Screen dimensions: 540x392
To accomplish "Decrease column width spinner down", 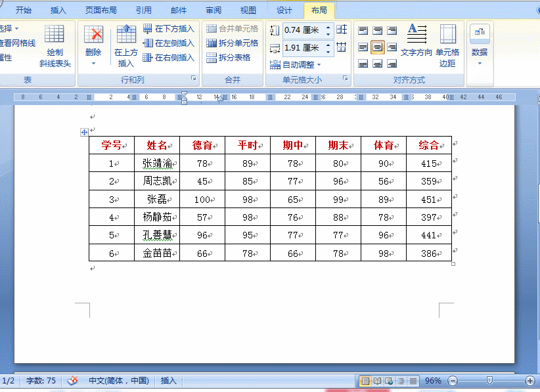I will (328, 51).
